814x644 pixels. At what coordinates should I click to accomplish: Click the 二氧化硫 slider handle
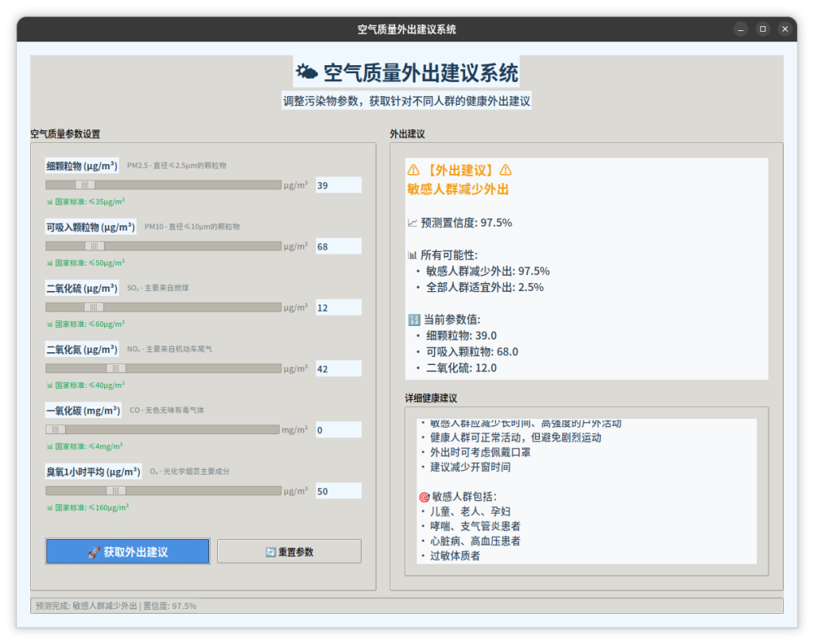tap(94, 307)
